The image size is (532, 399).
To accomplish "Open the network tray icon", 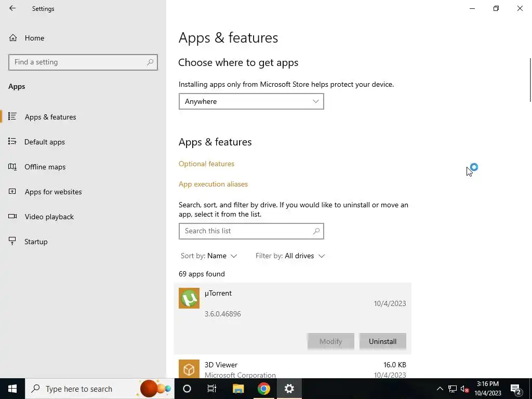I will tap(453, 389).
